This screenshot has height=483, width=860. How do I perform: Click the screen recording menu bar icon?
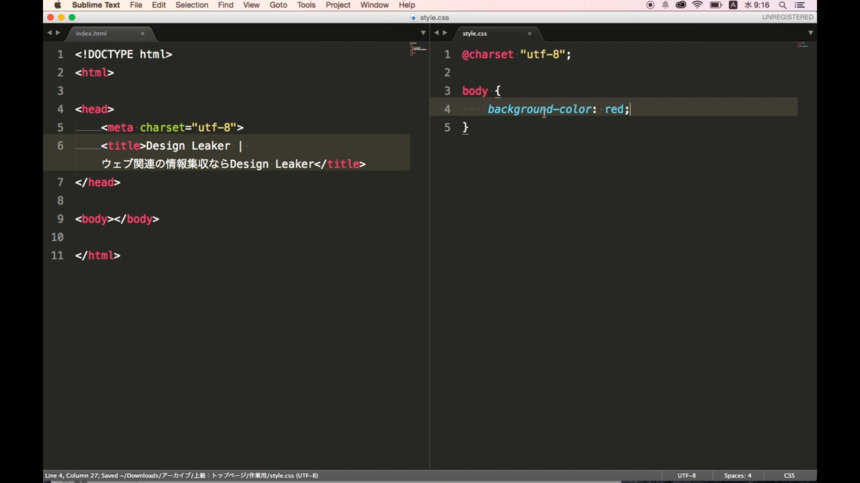(x=650, y=5)
